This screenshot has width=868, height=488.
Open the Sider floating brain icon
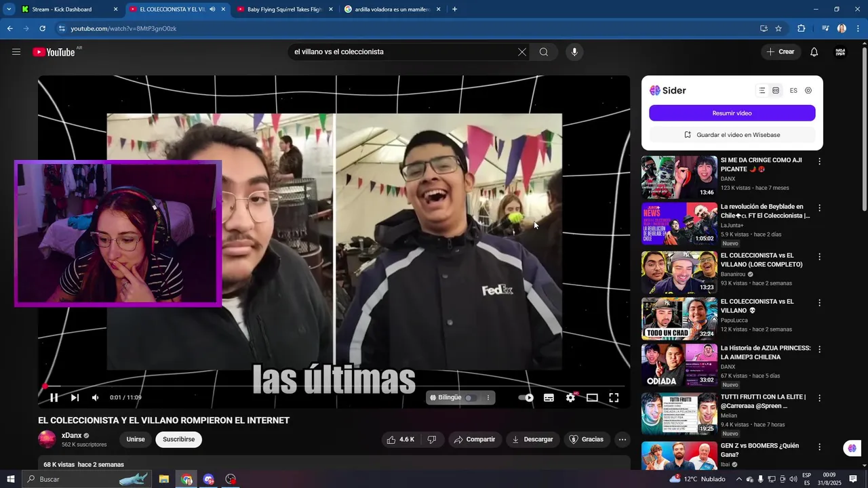tap(852, 448)
